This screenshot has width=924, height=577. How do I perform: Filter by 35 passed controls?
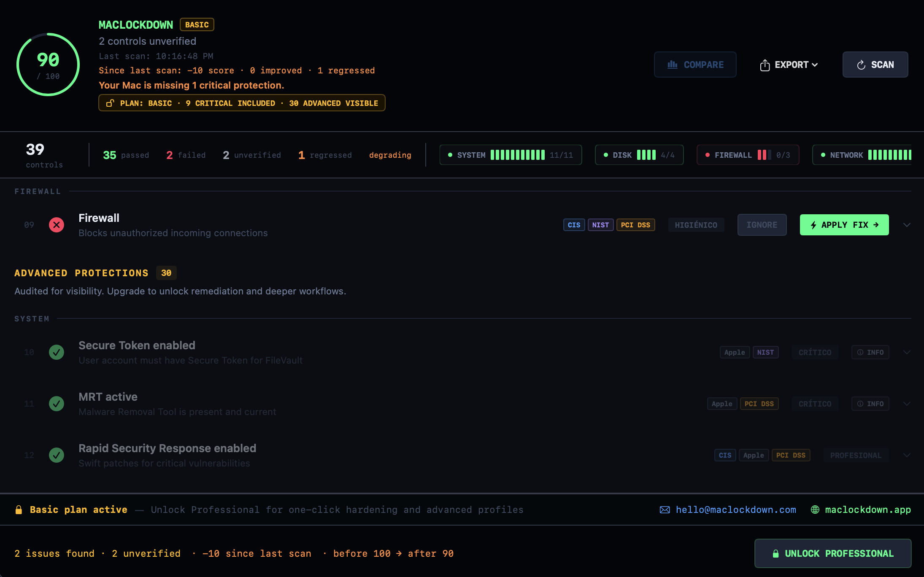point(126,155)
